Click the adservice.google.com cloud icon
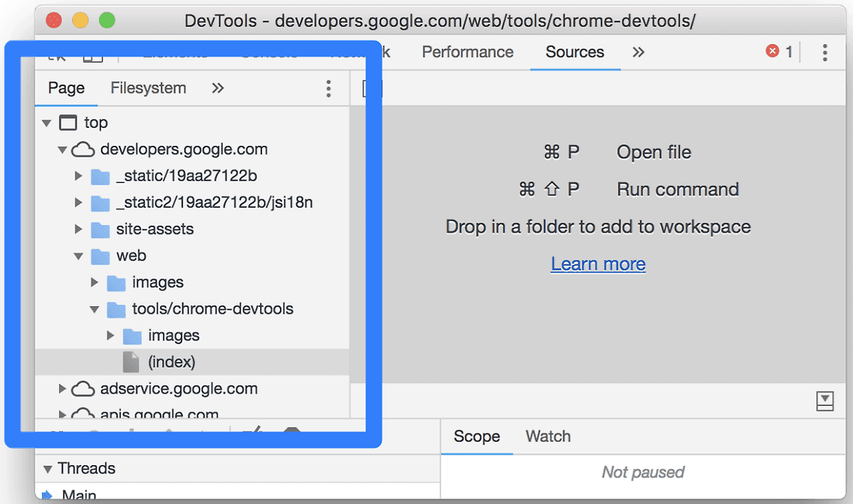This screenshot has width=853, height=504. click(83, 388)
